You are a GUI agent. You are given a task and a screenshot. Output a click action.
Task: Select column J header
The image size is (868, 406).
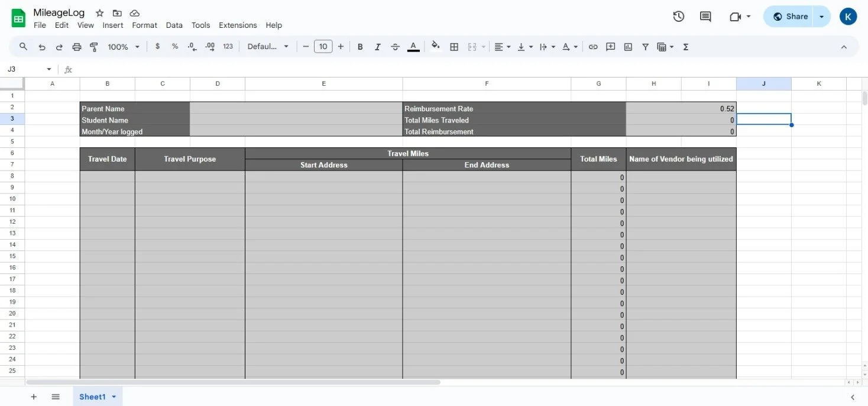coord(764,83)
